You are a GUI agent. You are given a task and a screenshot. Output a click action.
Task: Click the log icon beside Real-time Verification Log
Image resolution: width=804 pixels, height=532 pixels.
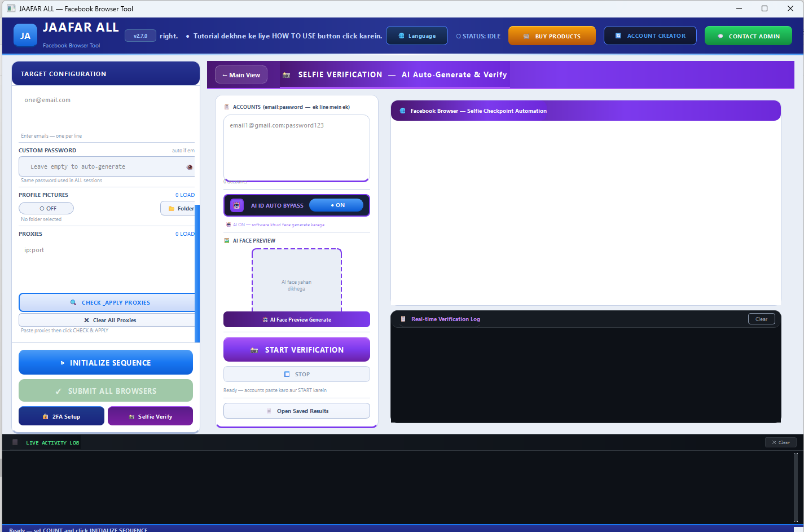click(403, 319)
